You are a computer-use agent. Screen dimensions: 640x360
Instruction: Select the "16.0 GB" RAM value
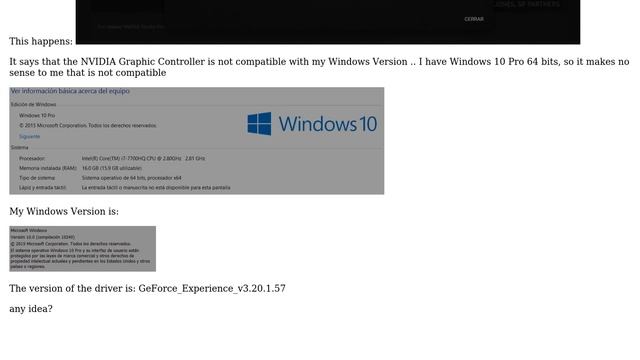[x=112, y=168]
